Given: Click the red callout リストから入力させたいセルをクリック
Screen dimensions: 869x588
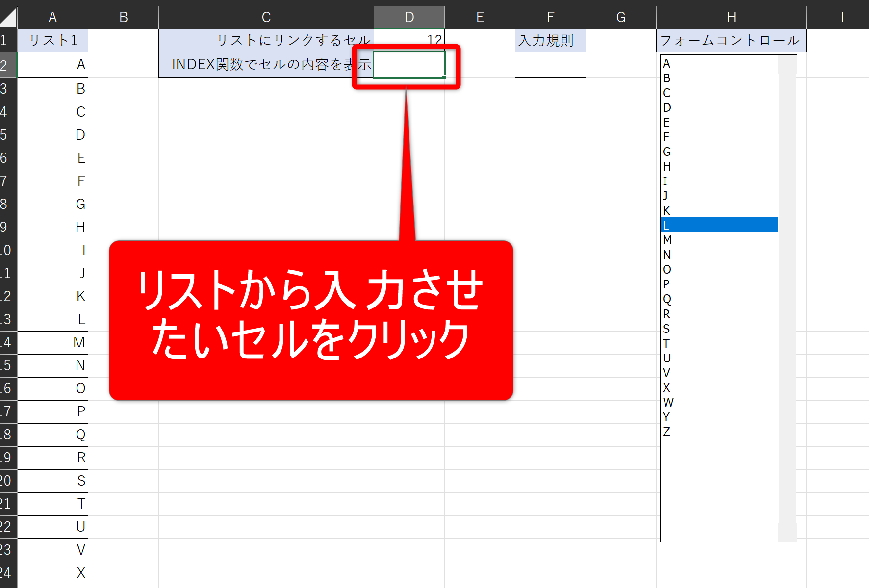Looking at the screenshot, I should [x=311, y=320].
